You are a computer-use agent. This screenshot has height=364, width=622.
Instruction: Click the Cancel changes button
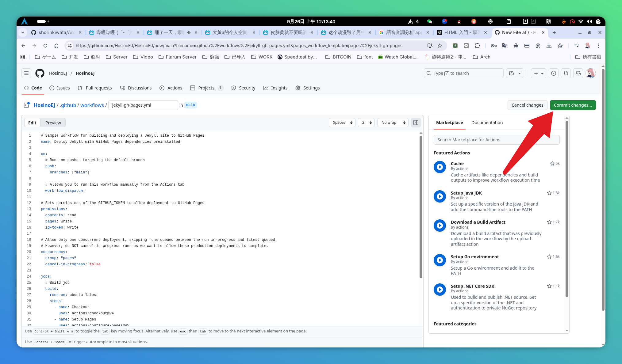coord(527,105)
